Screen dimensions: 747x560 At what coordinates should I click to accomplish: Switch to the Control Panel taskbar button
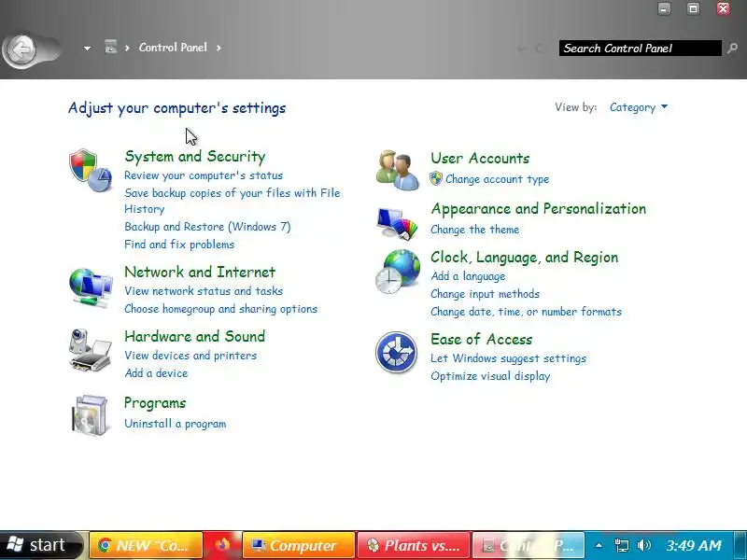tap(528, 545)
